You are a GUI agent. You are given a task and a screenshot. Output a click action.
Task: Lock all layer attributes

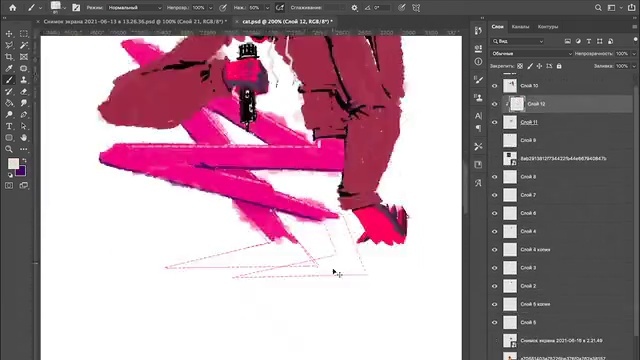[559, 66]
